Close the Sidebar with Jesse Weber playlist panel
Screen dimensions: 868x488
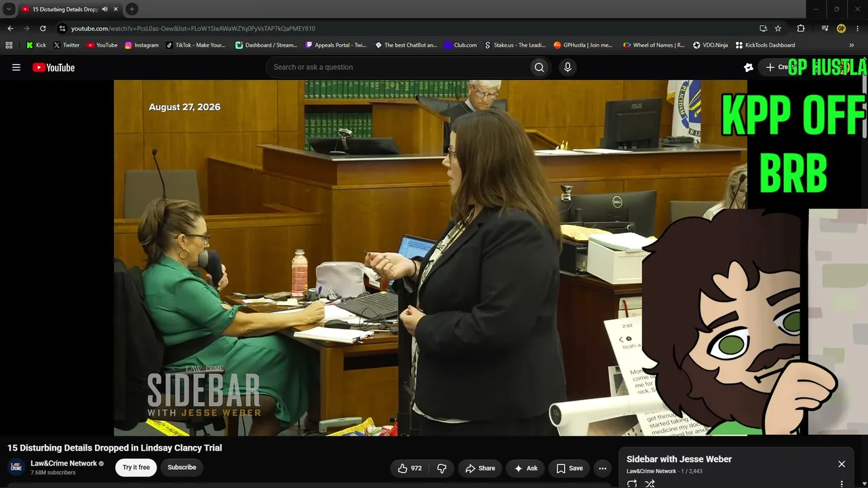pos(842,464)
